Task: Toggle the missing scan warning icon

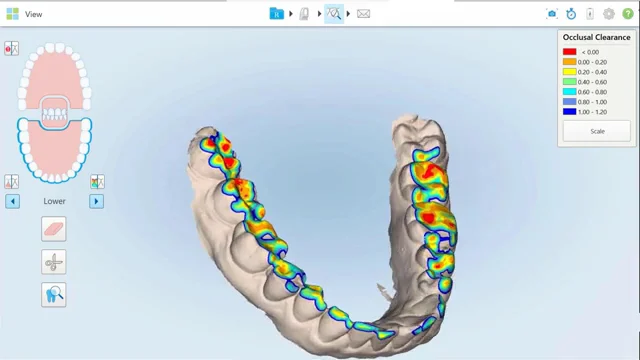Action: click(x=11, y=49)
